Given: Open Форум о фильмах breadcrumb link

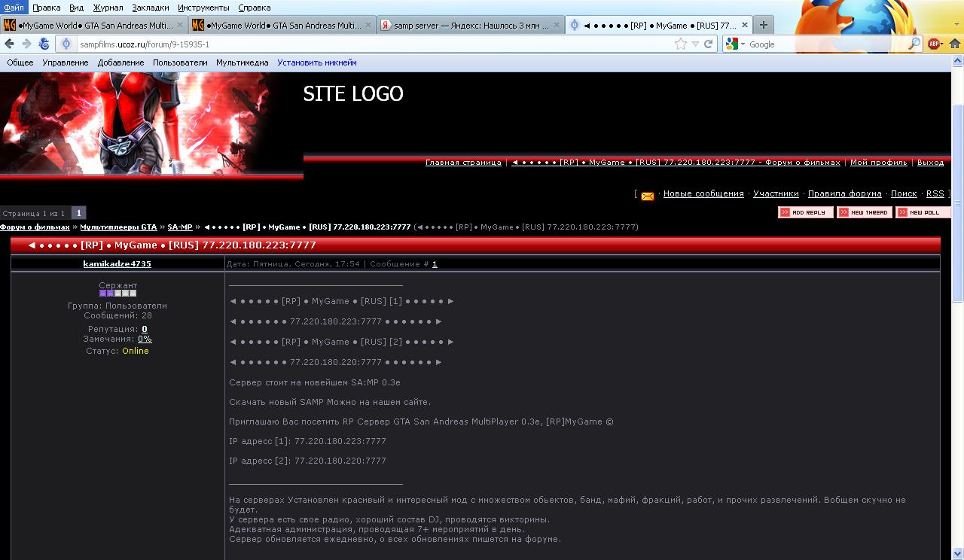Looking at the screenshot, I should point(35,227).
